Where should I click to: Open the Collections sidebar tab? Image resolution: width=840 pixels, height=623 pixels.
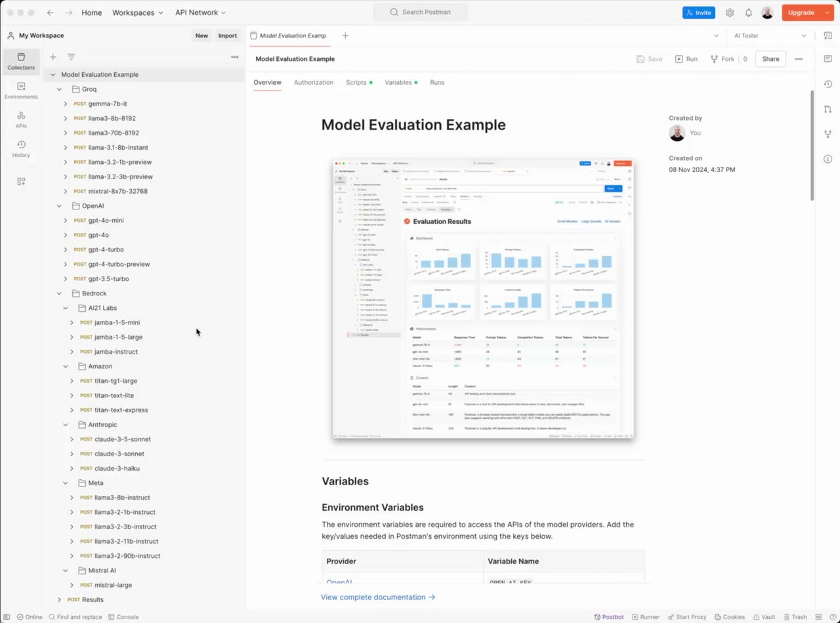pos(21,62)
